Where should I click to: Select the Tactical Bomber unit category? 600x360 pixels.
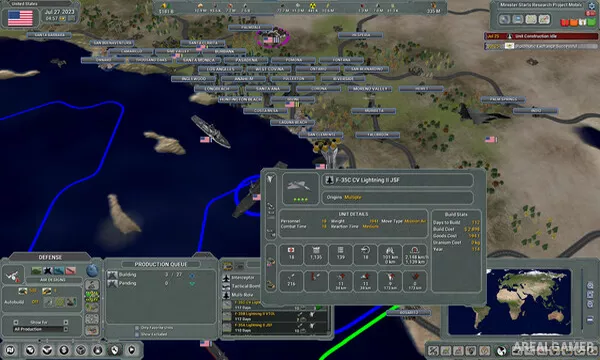click(241, 286)
